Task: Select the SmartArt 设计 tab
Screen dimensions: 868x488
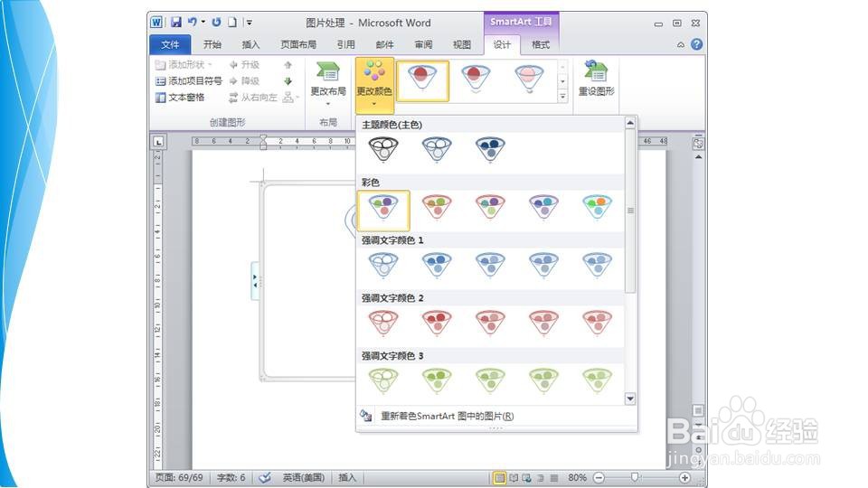Action: point(502,44)
